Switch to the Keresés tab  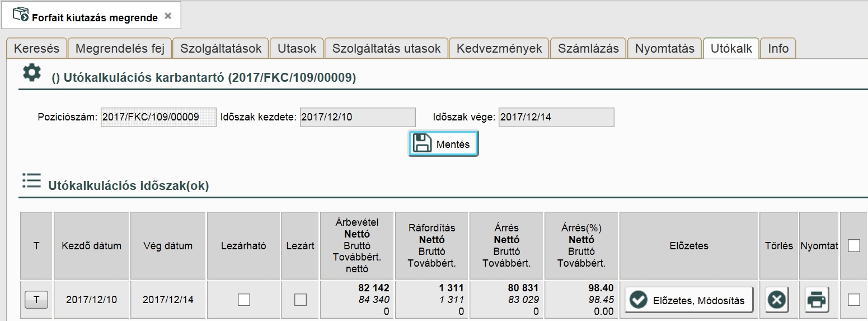[36, 49]
